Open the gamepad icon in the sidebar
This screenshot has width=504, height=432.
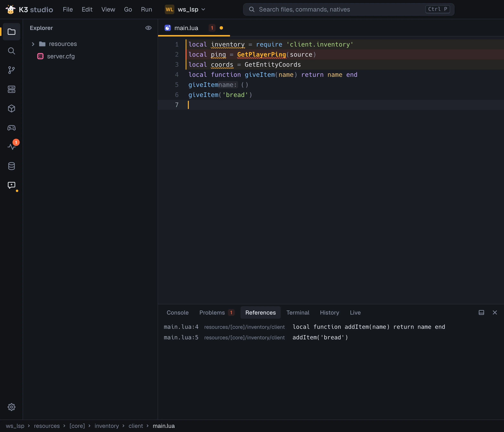click(11, 128)
